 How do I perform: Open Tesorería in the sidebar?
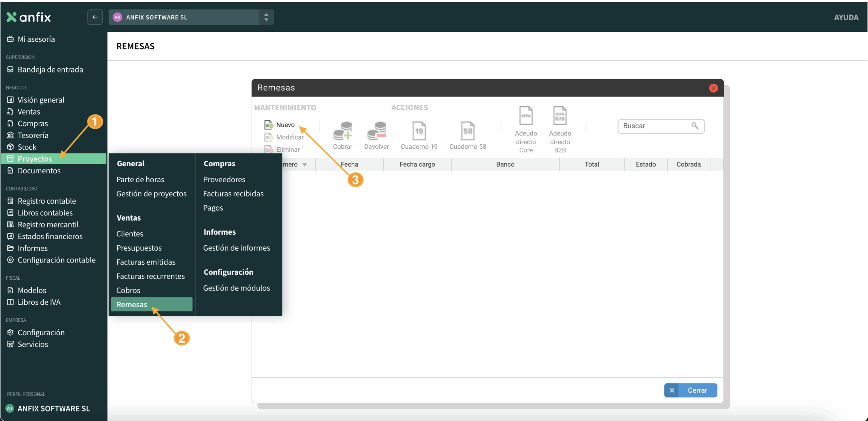point(33,135)
